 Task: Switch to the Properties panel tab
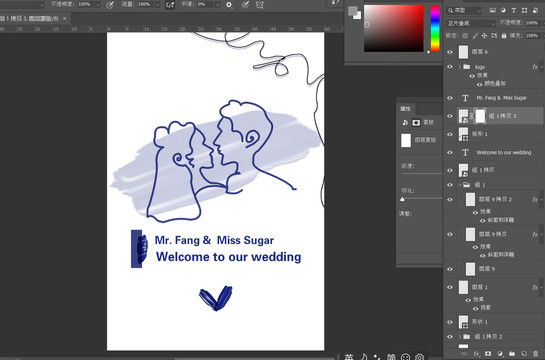coord(406,109)
